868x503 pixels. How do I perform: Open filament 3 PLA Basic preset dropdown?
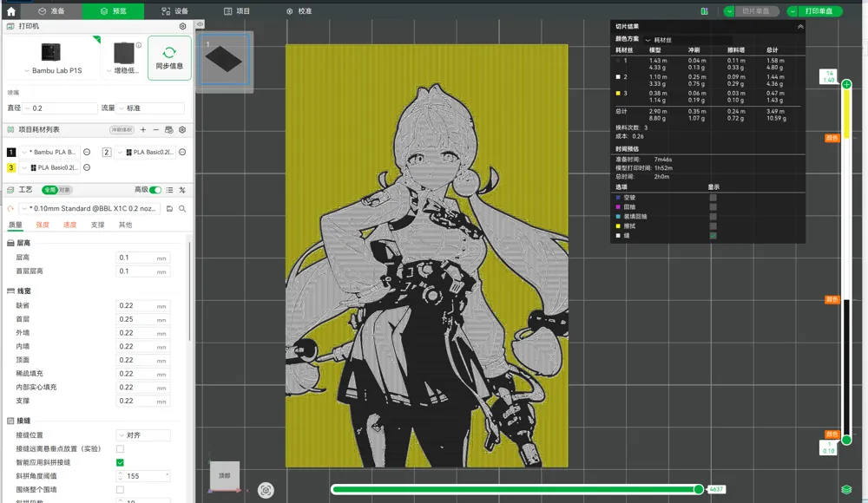coord(50,167)
